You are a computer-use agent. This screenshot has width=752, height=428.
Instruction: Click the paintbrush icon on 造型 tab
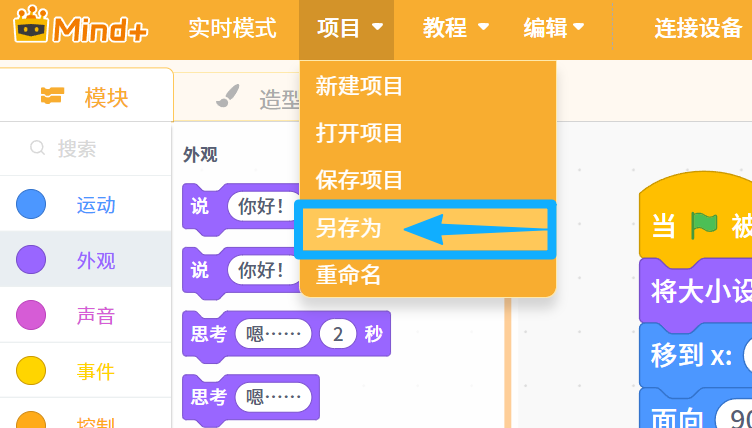[x=227, y=95]
